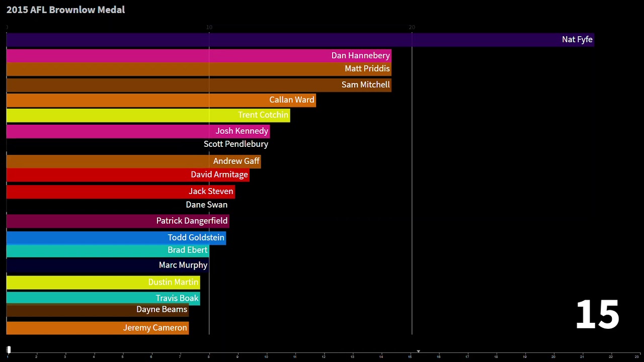Image resolution: width=644 pixels, height=362 pixels.
Task: Select Dustin Martin's yellow bar
Action: [x=103, y=283]
